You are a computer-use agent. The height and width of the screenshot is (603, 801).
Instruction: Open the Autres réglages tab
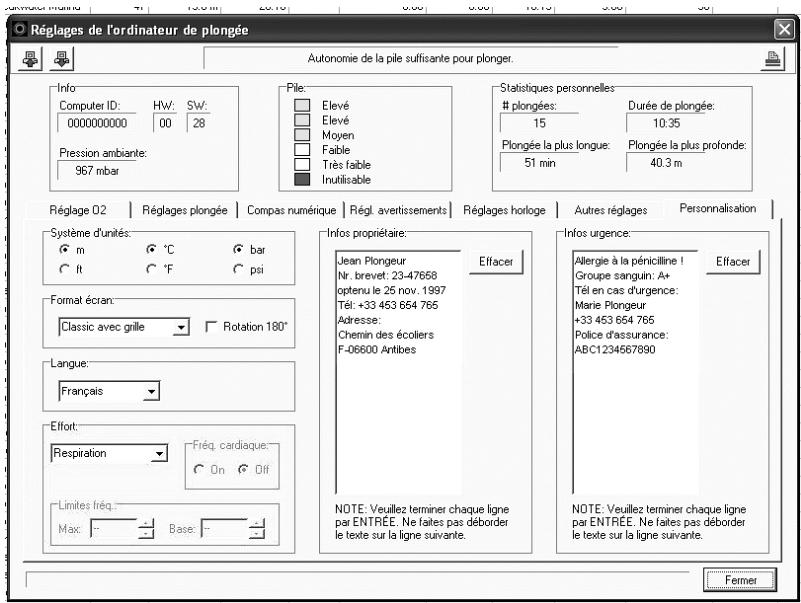[x=610, y=210]
